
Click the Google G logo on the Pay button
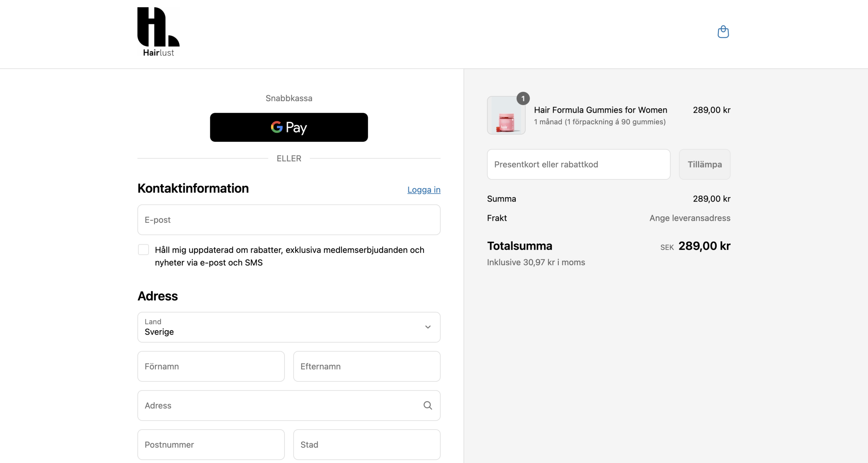click(276, 127)
